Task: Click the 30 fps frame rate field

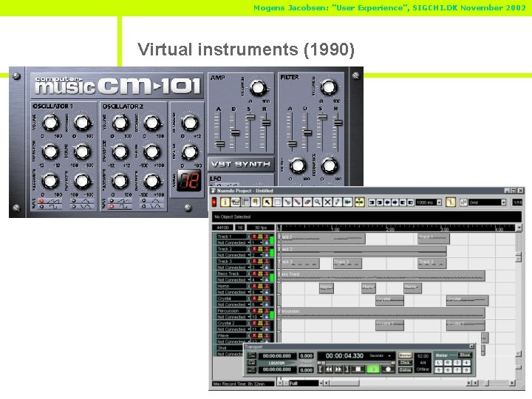Action: click(260, 228)
